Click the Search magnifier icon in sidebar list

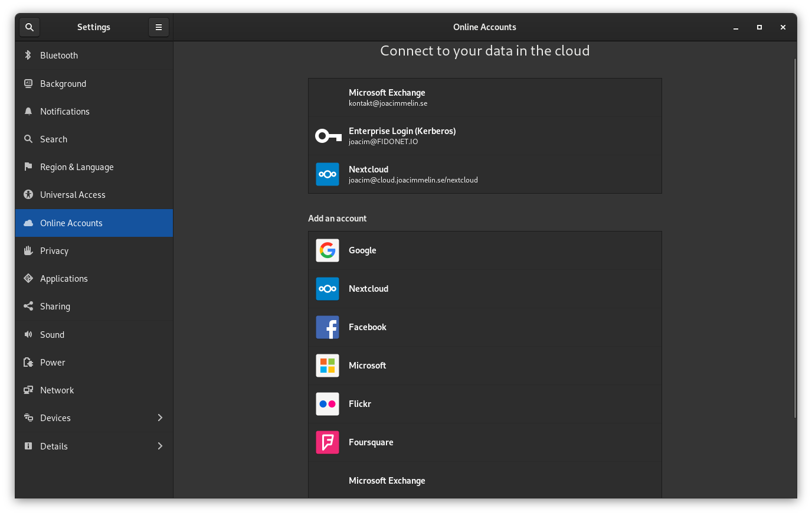[x=28, y=139]
